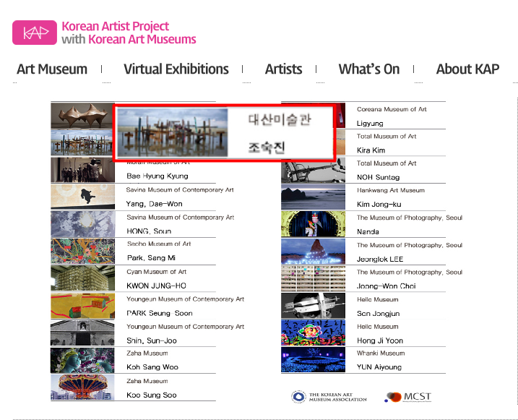Select Park, Sang Mi's colorful thumbnail
This screenshot has width=518, height=420.
click(82, 251)
